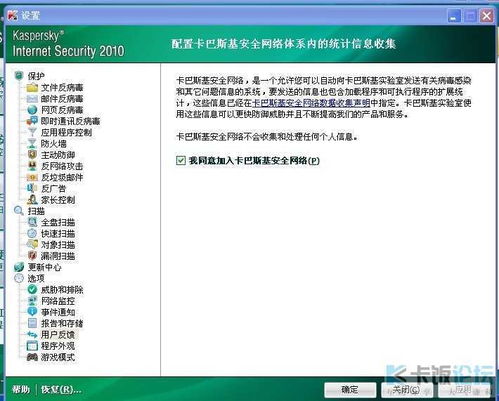Select 选项 section
This screenshot has height=401, width=499.
(36, 278)
